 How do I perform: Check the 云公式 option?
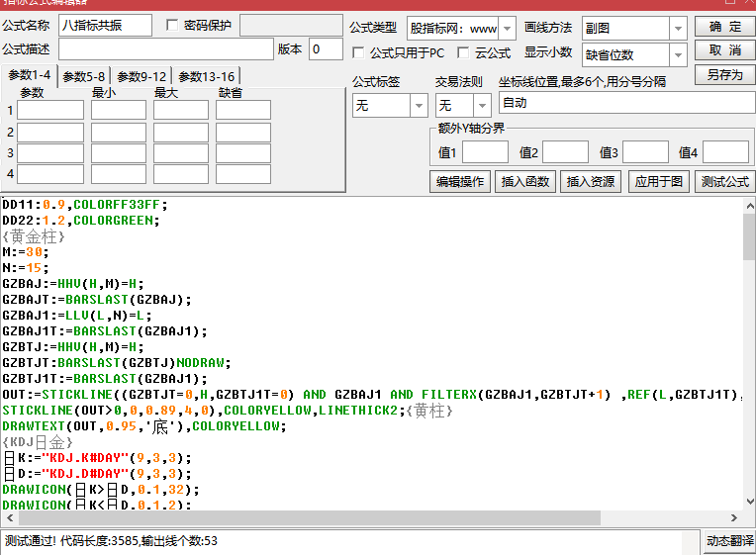point(463,52)
